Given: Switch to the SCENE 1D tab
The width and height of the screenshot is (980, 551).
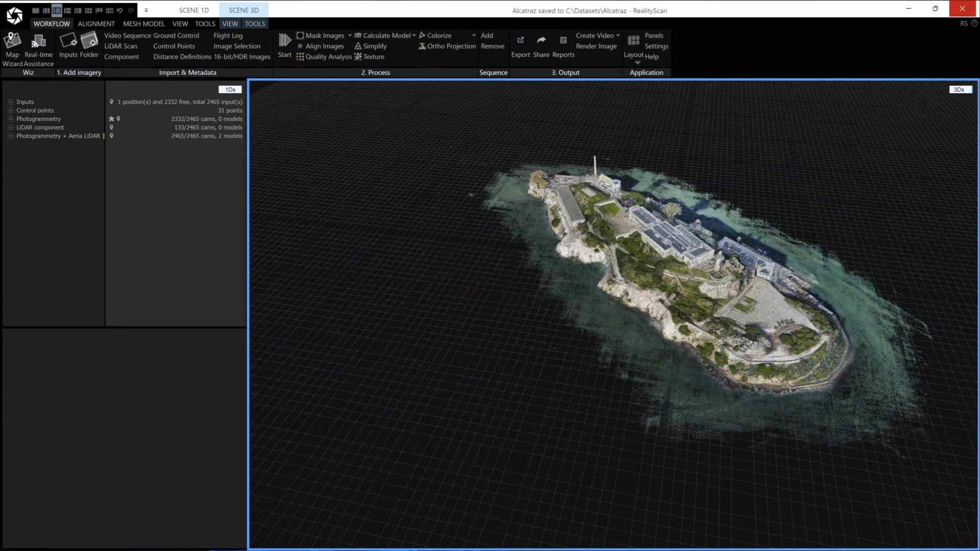Looking at the screenshot, I should pos(194,10).
